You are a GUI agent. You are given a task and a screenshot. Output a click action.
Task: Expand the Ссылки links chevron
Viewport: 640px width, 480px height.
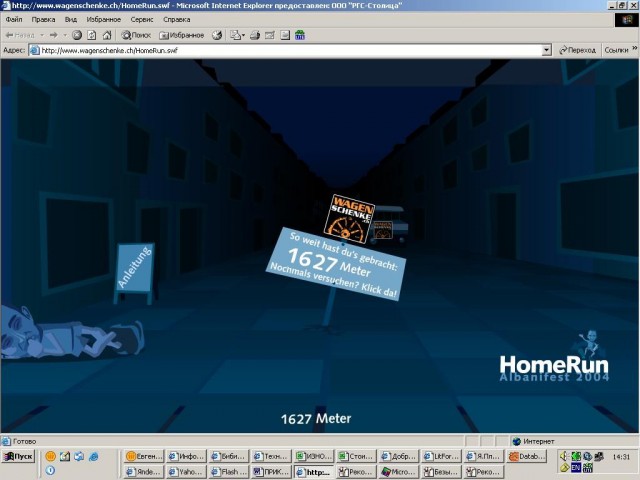tap(635, 49)
